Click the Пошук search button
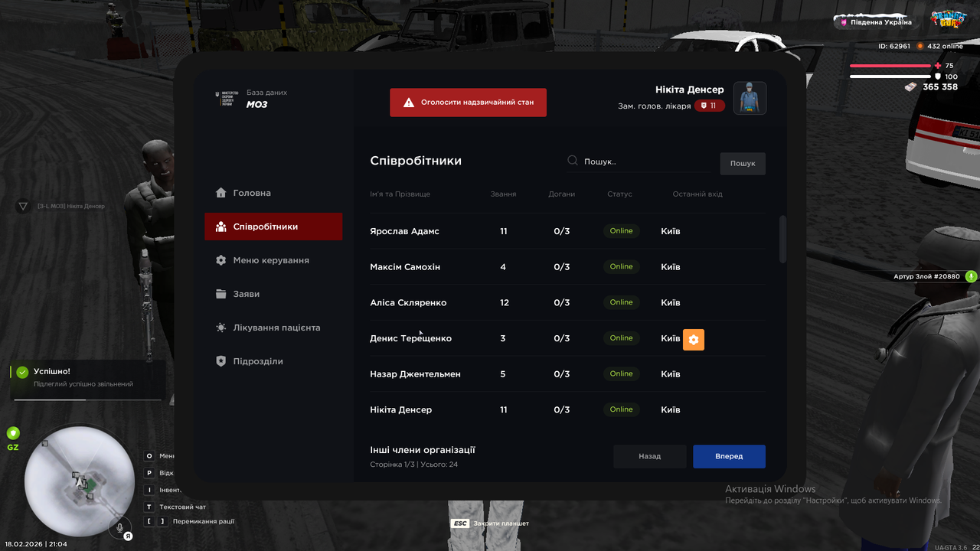980x551 pixels. [x=742, y=163]
